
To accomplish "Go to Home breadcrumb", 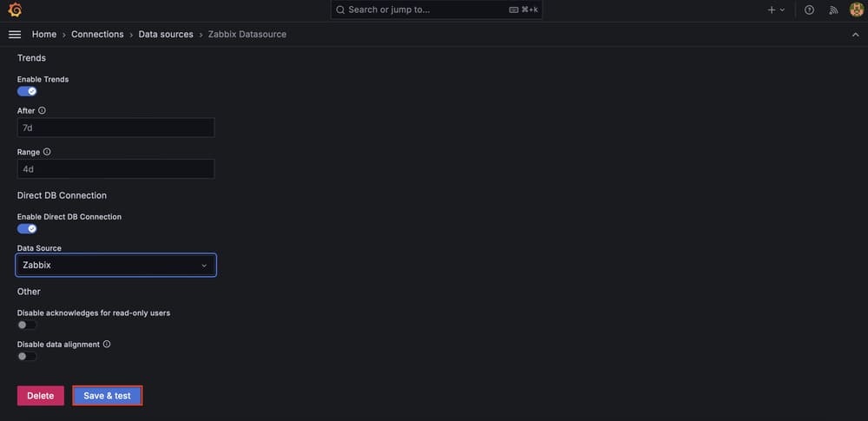I will (x=44, y=35).
